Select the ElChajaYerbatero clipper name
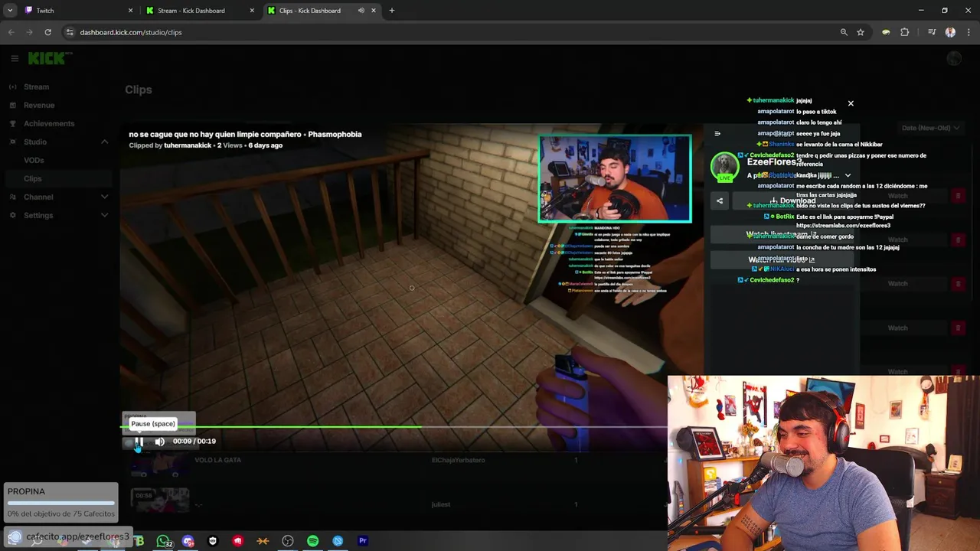The width and height of the screenshot is (980, 551). 459,460
